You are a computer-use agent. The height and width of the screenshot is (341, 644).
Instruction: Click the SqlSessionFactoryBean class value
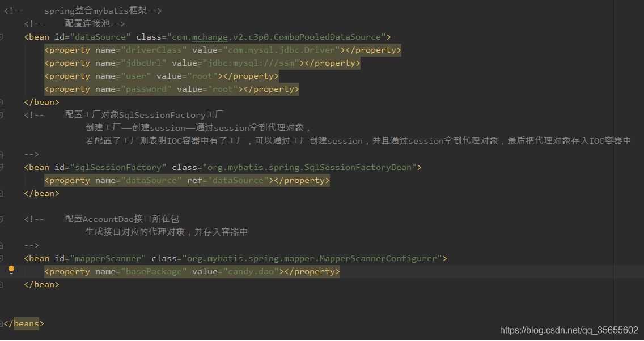coord(310,168)
